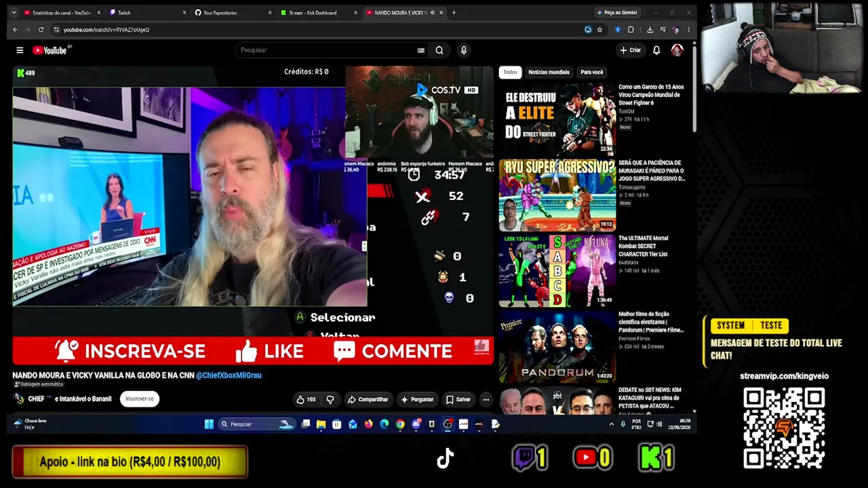Open the video title 'Como um Garoto de 15 Anos'

651,95
